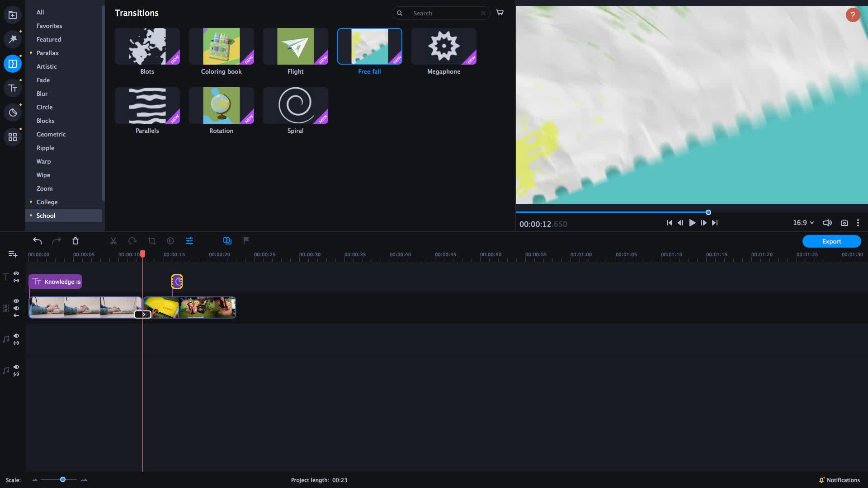
Task: Select the Fade transitions category
Action: tap(43, 80)
